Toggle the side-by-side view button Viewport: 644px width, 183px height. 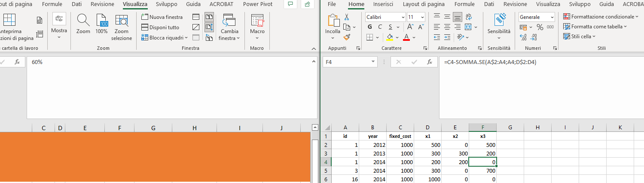pyautogui.click(x=209, y=17)
